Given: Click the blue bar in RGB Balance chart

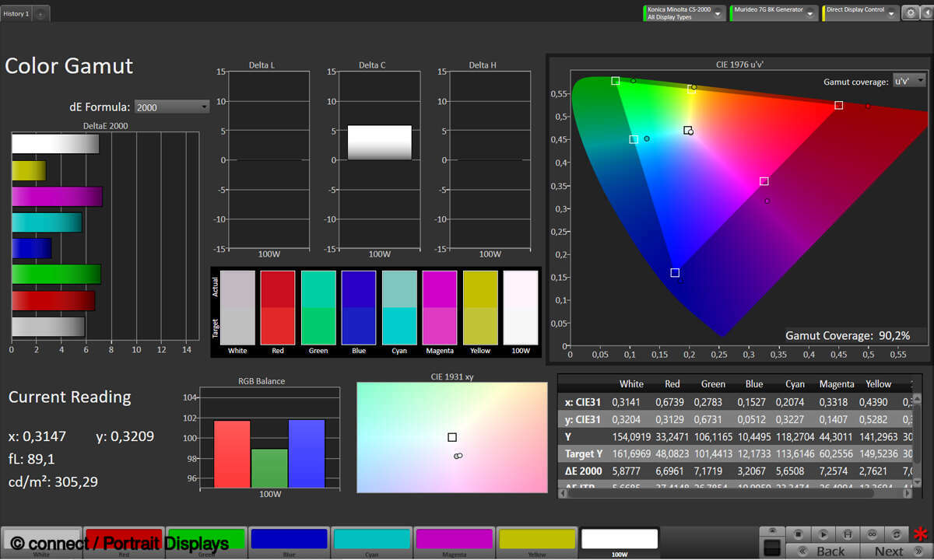Looking at the screenshot, I should (x=307, y=453).
